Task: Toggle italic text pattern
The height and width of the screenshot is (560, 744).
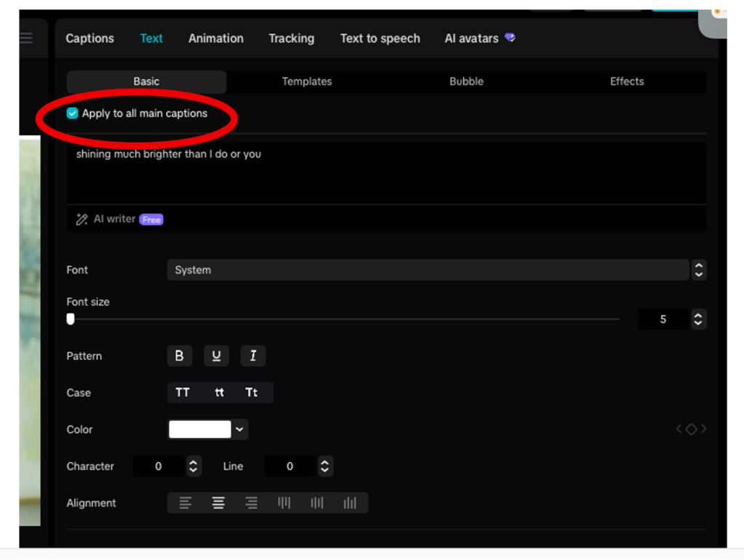Action: [253, 356]
